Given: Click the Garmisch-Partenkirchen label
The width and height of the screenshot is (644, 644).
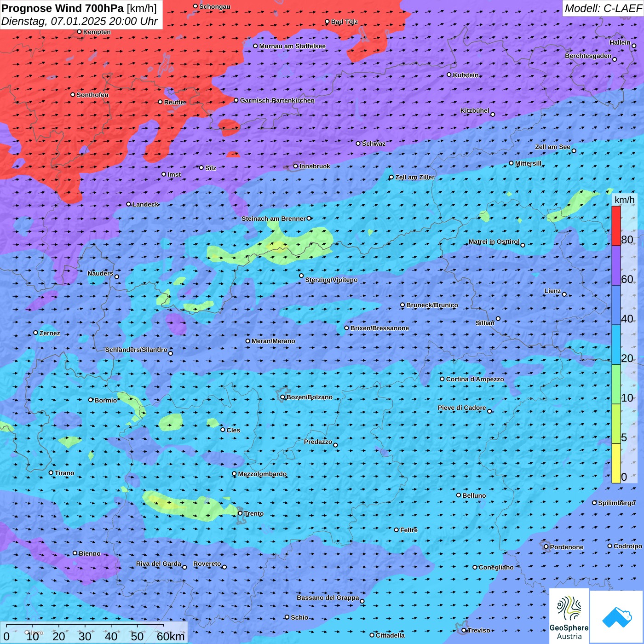Looking at the screenshot, I should point(277,100).
